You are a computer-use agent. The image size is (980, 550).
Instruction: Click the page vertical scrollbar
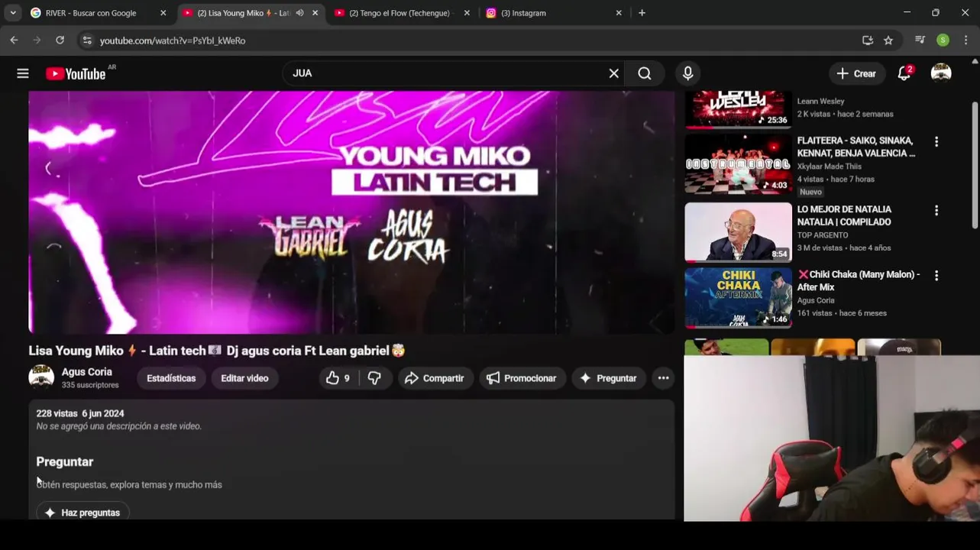pos(975,164)
